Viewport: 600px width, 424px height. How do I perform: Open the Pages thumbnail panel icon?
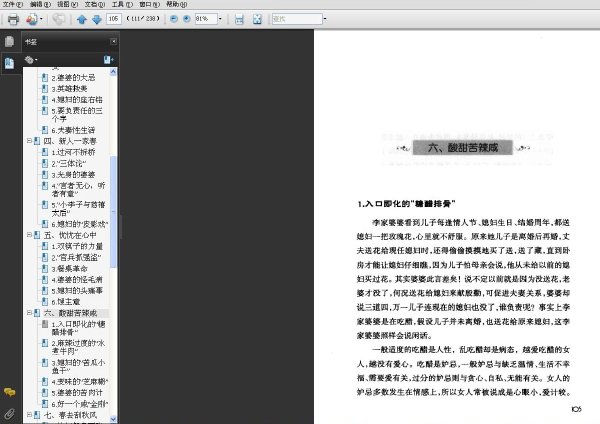point(10,41)
